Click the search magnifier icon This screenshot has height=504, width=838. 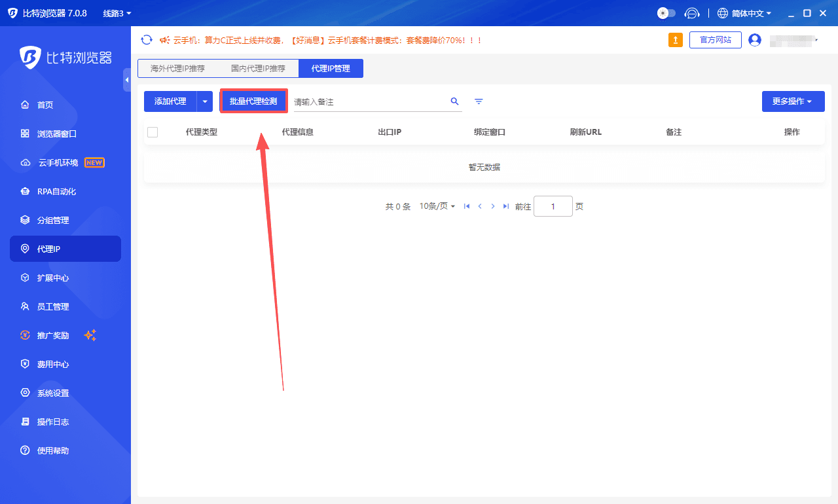tap(454, 101)
